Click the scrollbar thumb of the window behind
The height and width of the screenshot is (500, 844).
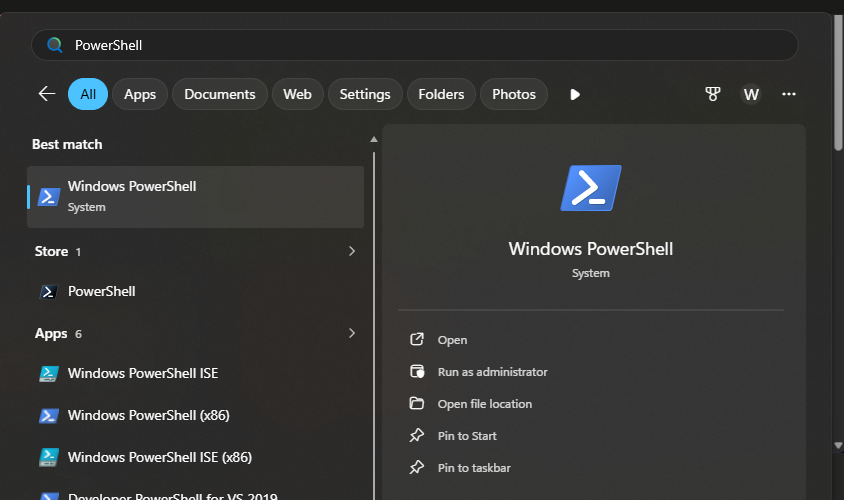pos(838,82)
